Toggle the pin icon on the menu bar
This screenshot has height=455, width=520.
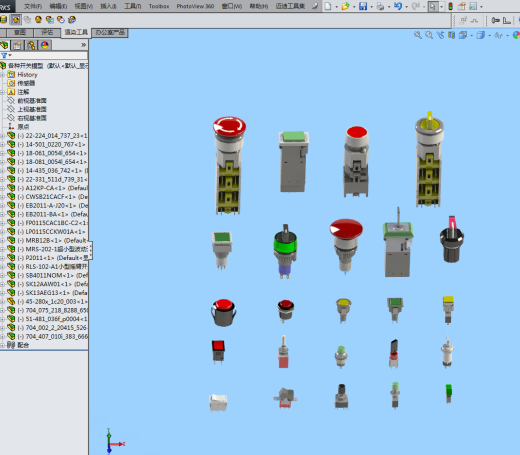tap(315, 6)
